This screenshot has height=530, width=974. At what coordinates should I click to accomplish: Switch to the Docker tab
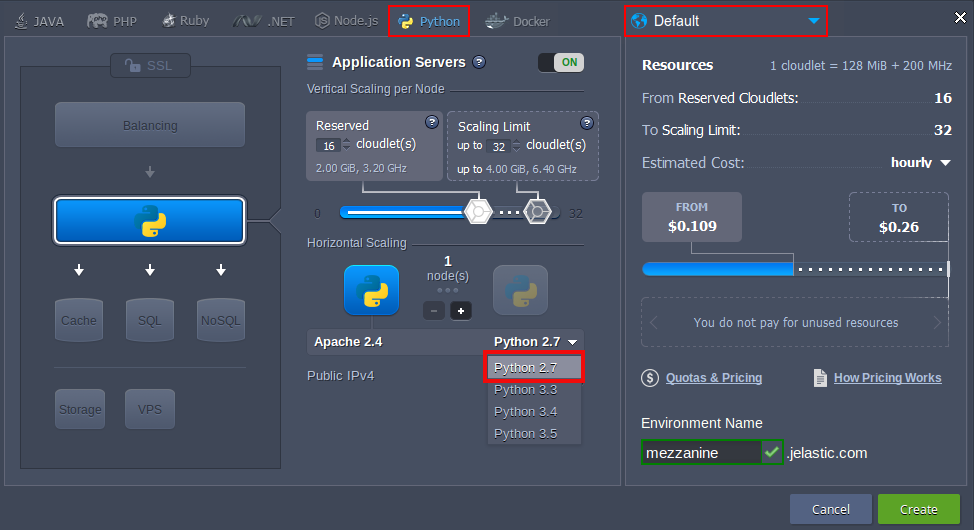[518, 21]
